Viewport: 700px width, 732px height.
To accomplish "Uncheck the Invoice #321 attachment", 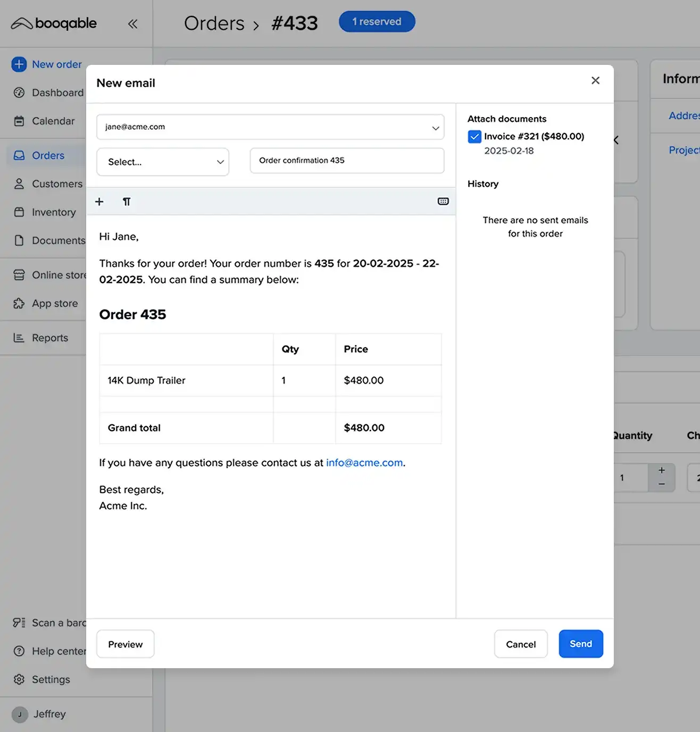I will 474,136.
